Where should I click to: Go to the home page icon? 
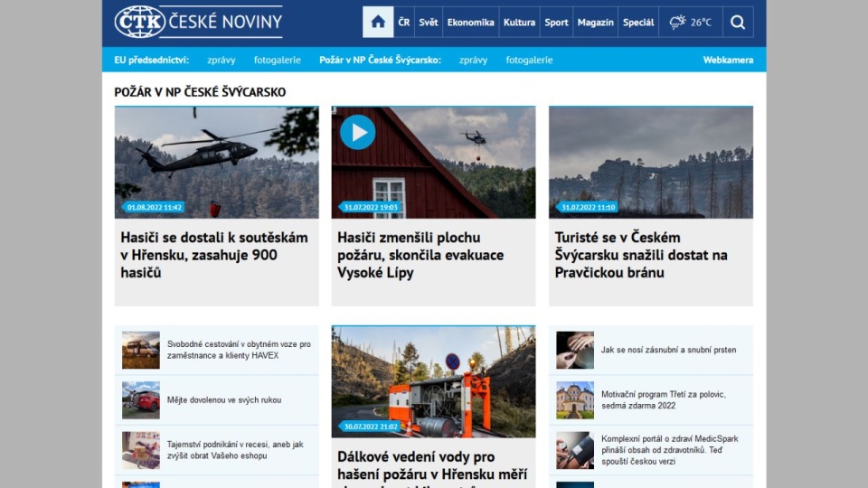tap(378, 22)
